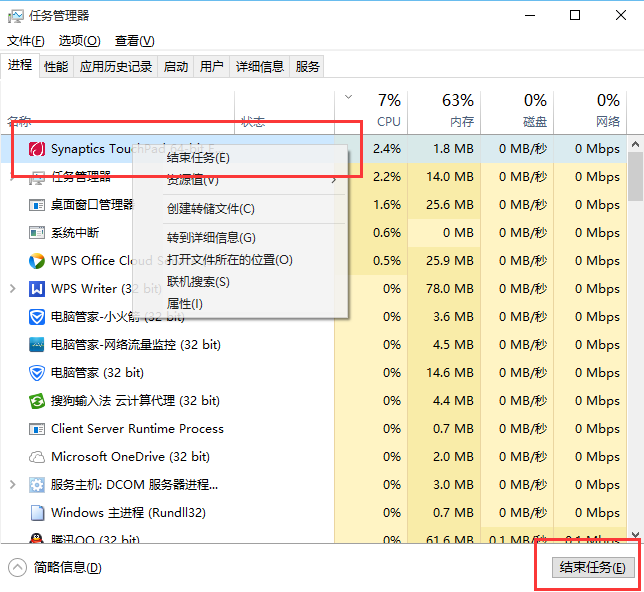Switch to the 用户 tab
The height and width of the screenshot is (592, 644).
coord(212,66)
